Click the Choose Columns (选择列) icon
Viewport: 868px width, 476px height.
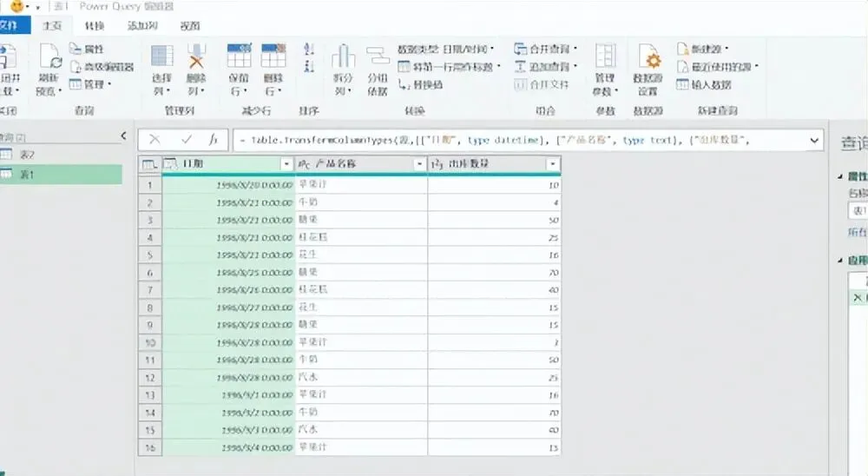pyautogui.click(x=162, y=56)
